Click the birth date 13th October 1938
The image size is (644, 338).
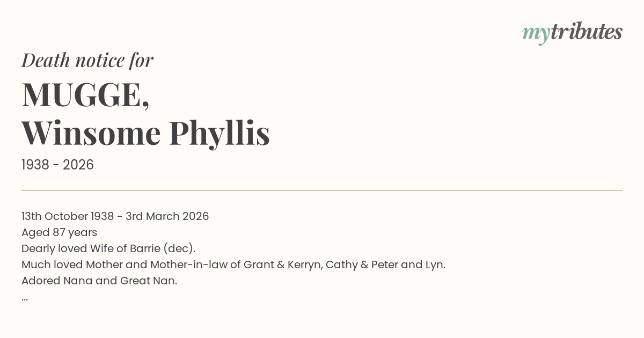click(68, 216)
